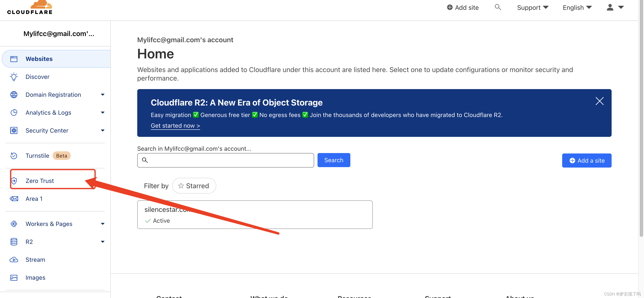644x298 pixels.
Task: Select the Starred filter toggle
Action: point(194,186)
